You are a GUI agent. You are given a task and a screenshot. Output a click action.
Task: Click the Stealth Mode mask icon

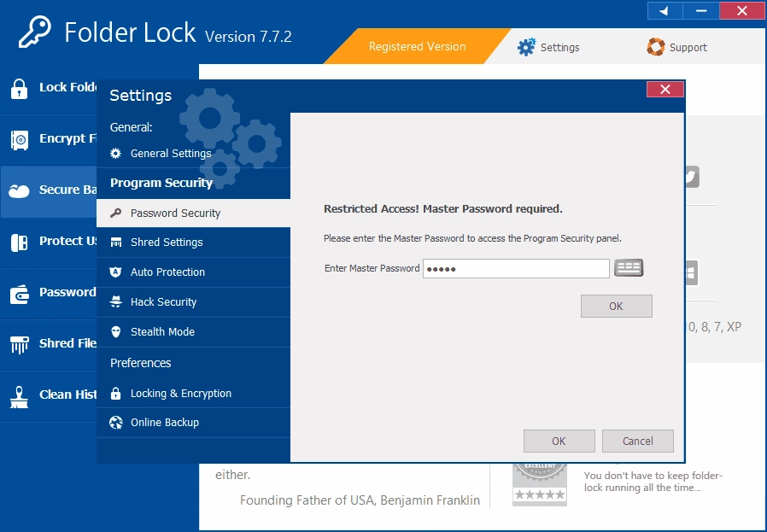pyautogui.click(x=116, y=332)
